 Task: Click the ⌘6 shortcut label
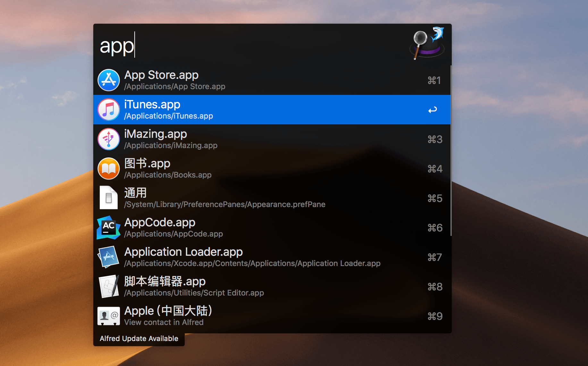(435, 228)
